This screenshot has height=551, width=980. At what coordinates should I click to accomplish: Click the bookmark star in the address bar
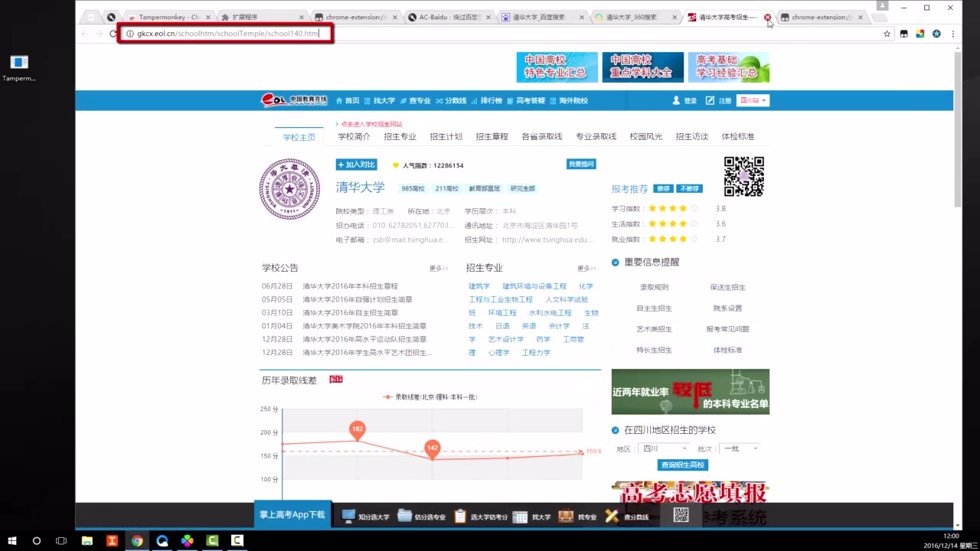pos(887,34)
